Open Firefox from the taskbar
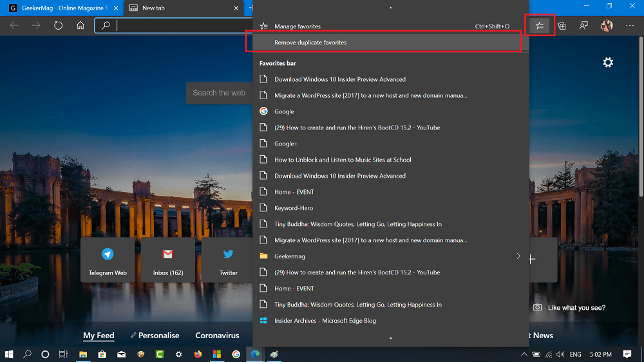The image size is (644, 362). [198, 354]
